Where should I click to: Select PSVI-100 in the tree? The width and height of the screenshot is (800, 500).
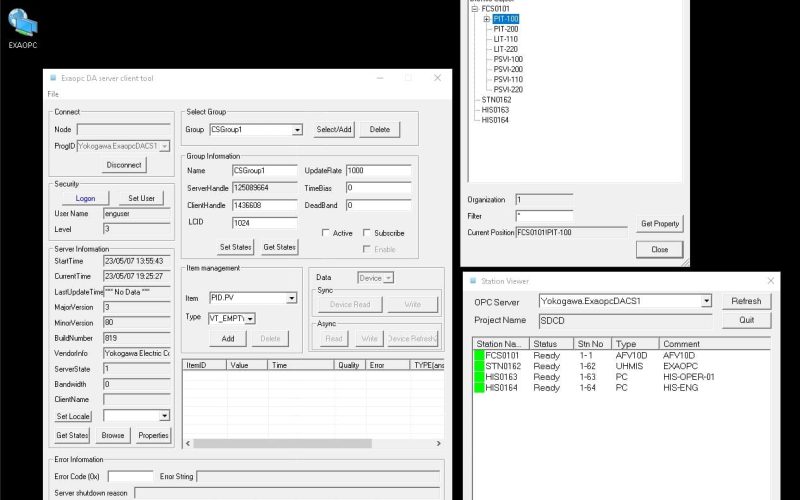[508, 59]
